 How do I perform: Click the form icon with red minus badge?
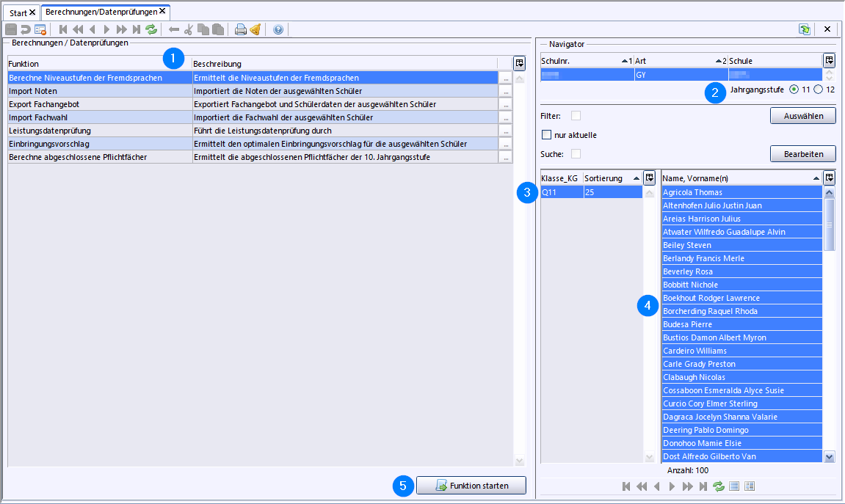pos(40,29)
